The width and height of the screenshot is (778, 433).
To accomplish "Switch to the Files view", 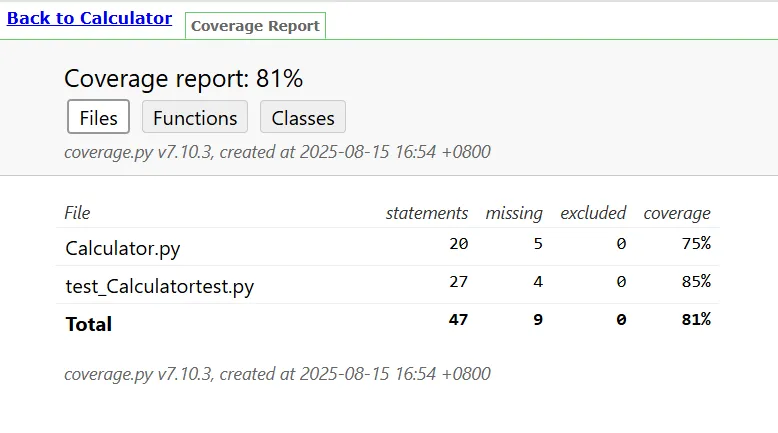I will coord(98,118).
